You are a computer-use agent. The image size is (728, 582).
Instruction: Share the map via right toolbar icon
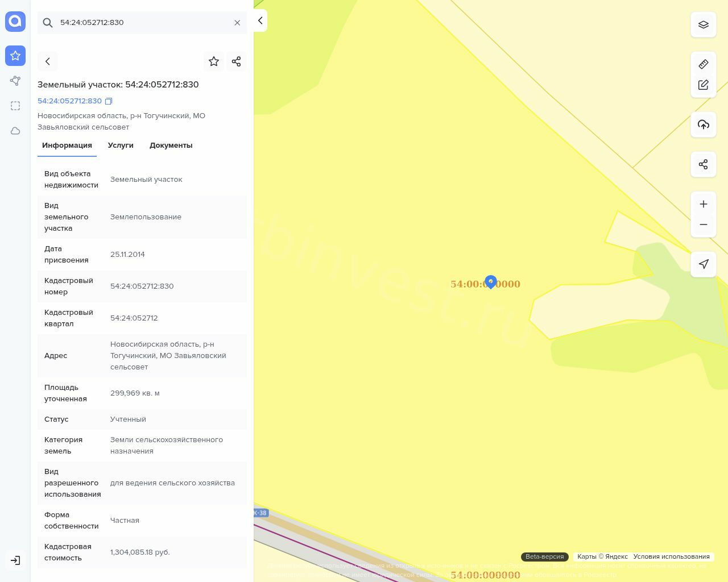[704, 164]
